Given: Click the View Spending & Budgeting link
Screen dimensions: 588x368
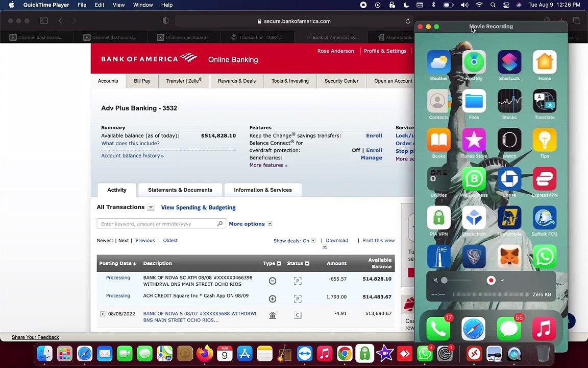Looking at the screenshot, I should tap(199, 208).
